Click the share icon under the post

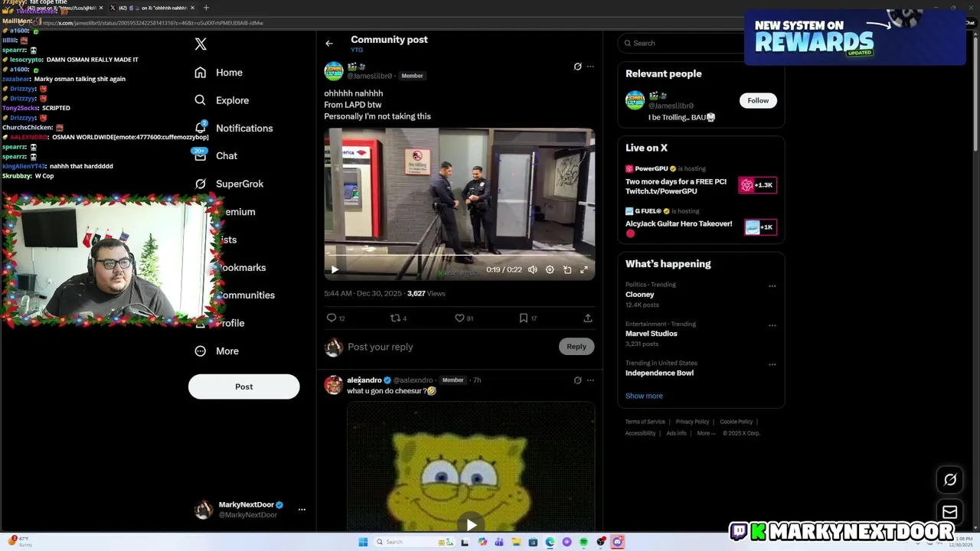[x=588, y=318]
